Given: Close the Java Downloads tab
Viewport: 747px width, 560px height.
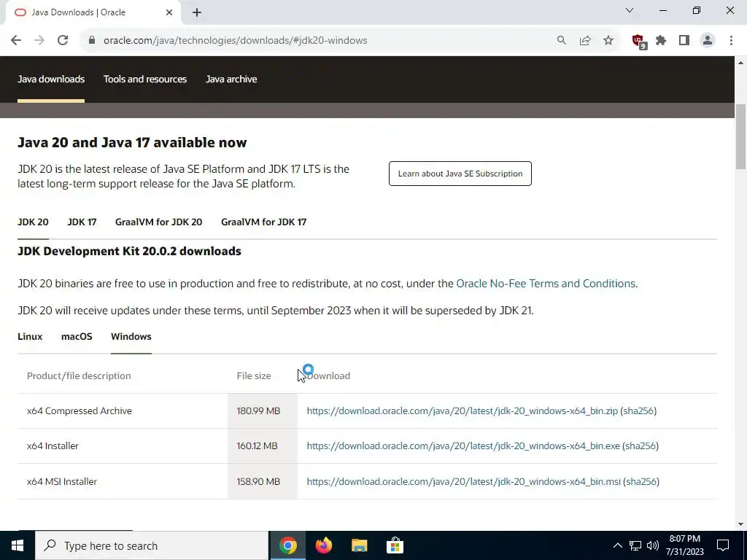Looking at the screenshot, I should coord(169,12).
